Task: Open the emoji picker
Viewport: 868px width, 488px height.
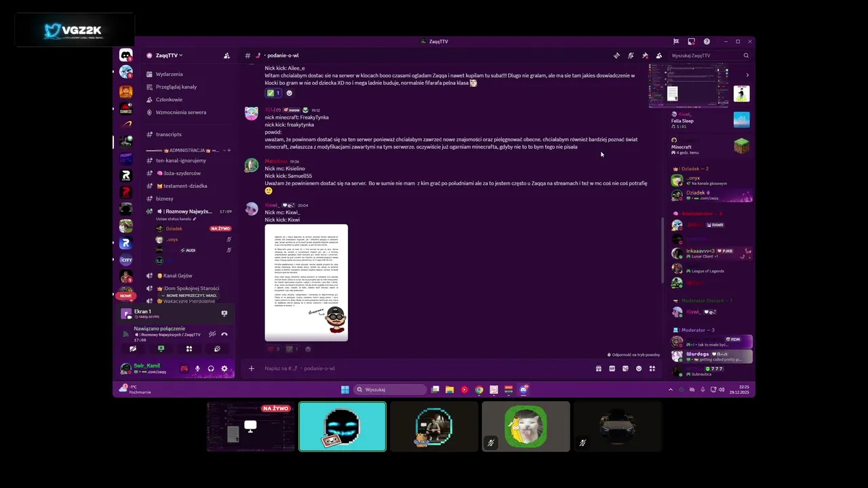Action: (x=639, y=369)
